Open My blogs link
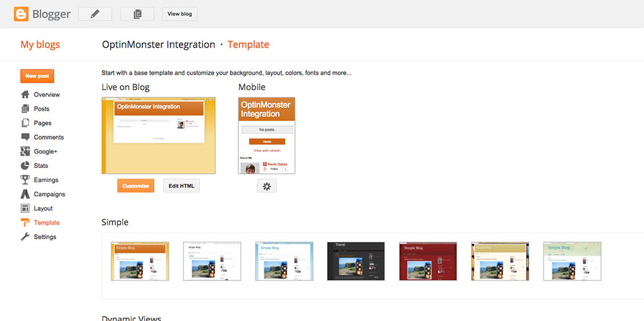This screenshot has width=644, height=321. click(x=40, y=44)
